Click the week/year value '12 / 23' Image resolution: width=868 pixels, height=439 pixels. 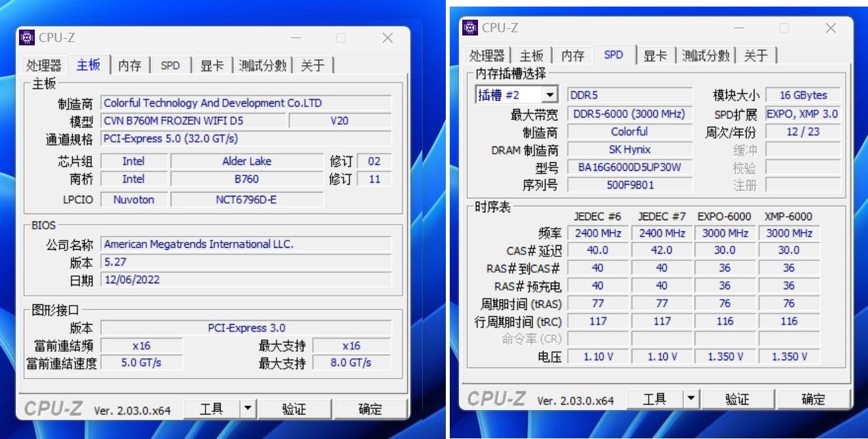click(x=803, y=131)
